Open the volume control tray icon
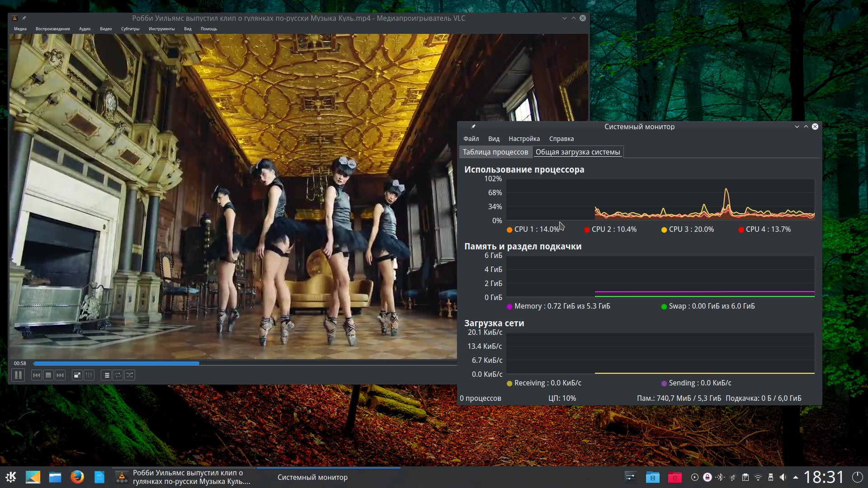The width and height of the screenshot is (868, 488). pos(783,477)
